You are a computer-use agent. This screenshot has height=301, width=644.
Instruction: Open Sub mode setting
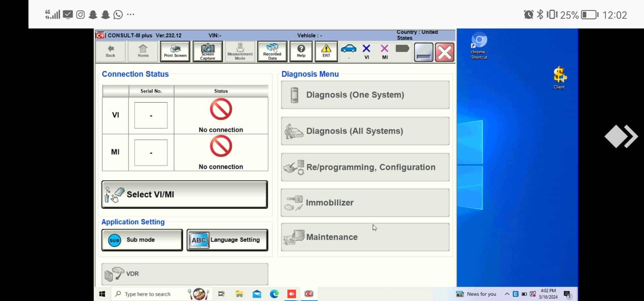click(x=142, y=240)
